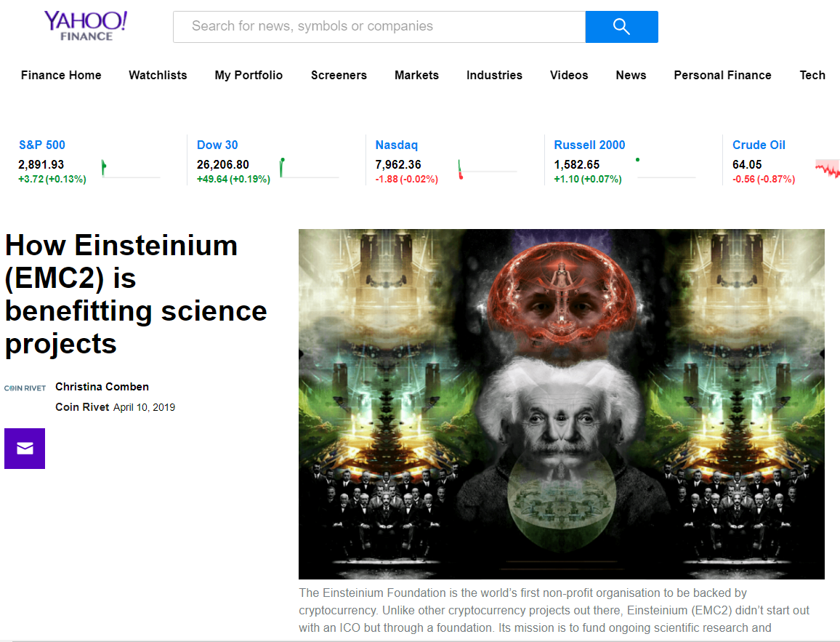840x642 pixels.
Task: Go to My Portfolio
Action: click(249, 75)
